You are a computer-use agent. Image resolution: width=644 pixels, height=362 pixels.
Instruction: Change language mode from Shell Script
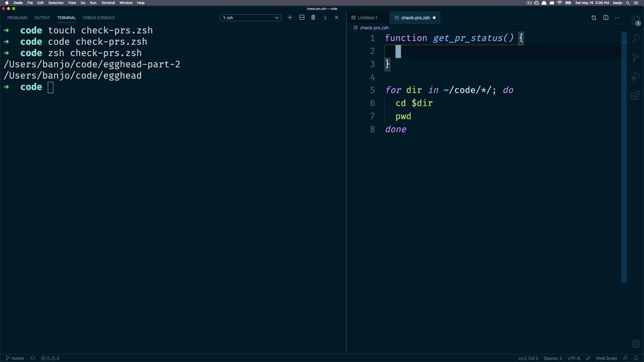606,358
